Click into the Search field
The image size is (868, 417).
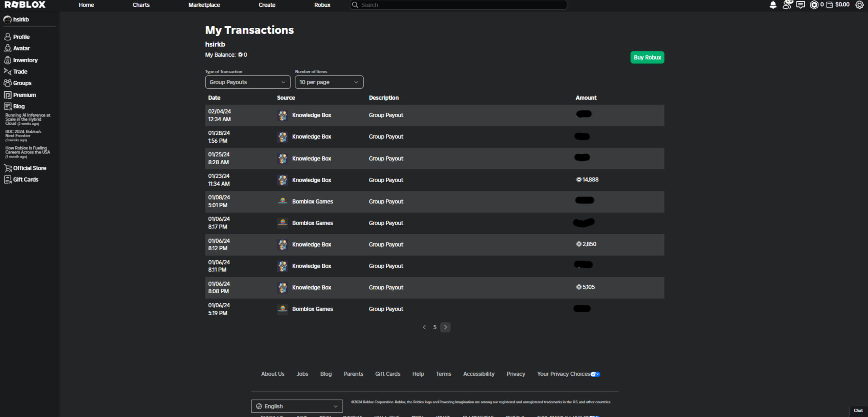(x=458, y=5)
